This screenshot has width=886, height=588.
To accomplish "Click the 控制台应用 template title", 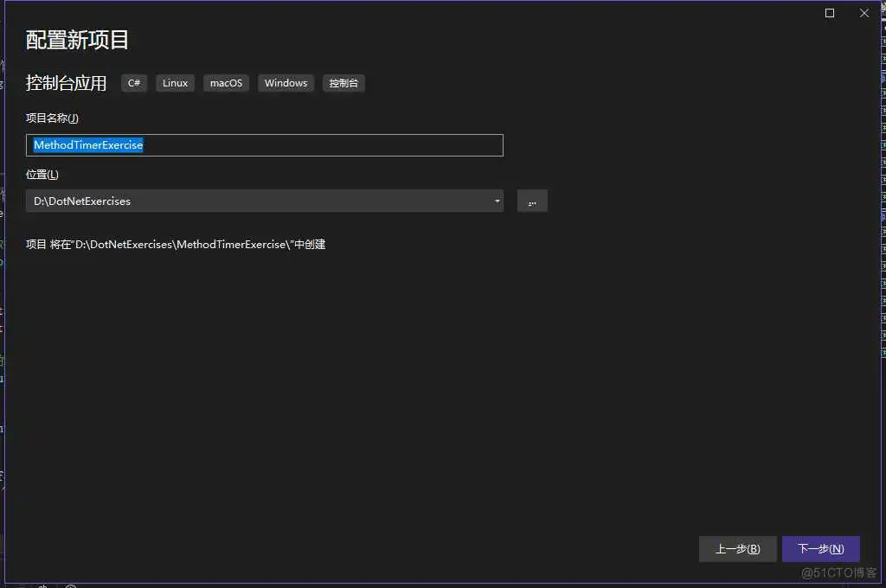I will (x=66, y=83).
